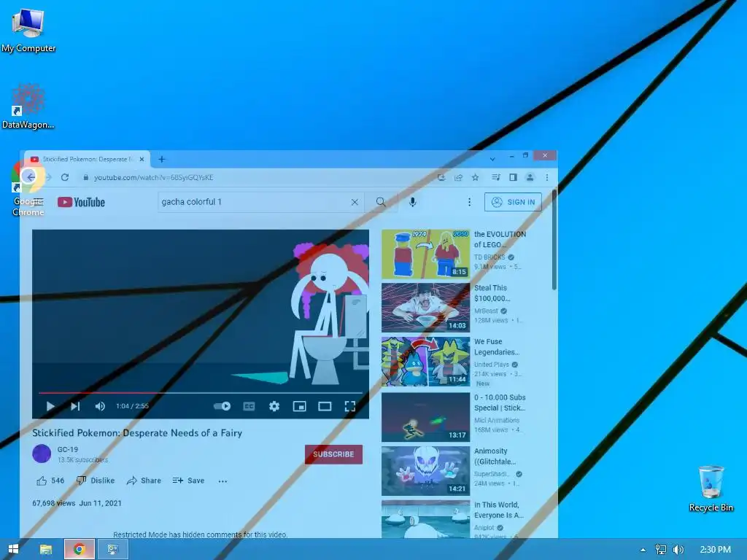Toggle the autoplay switch

pos(222,406)
